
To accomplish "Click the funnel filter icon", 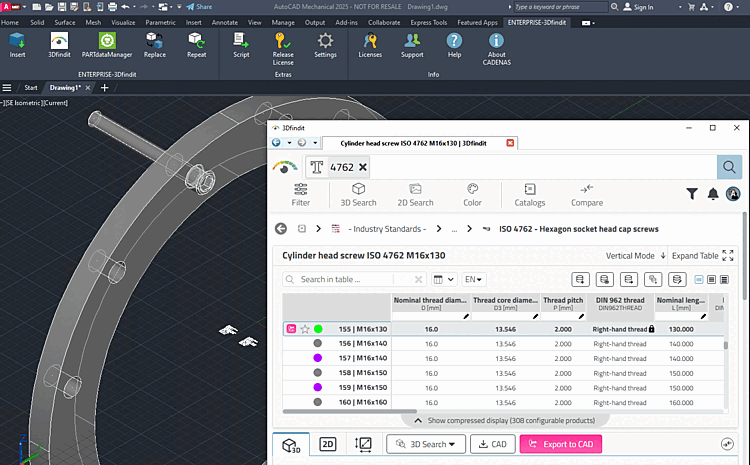I will tap(692, 194).
